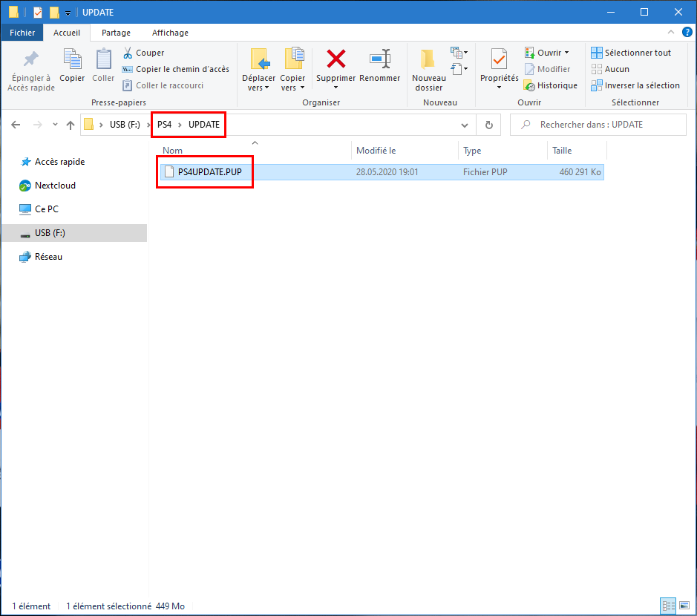Screen dimensions: 697x616
Task: Switch to details view icon
Action: (668, 606)
